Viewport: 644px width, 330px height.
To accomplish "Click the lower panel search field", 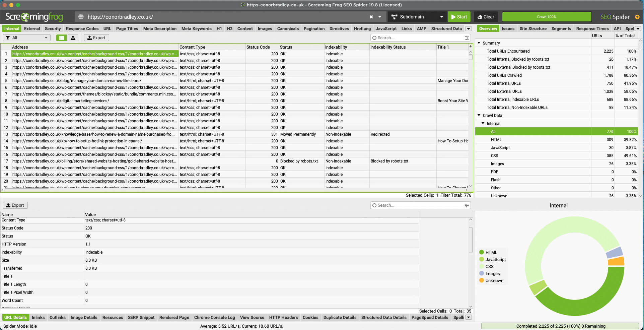I will click(417, 205).
